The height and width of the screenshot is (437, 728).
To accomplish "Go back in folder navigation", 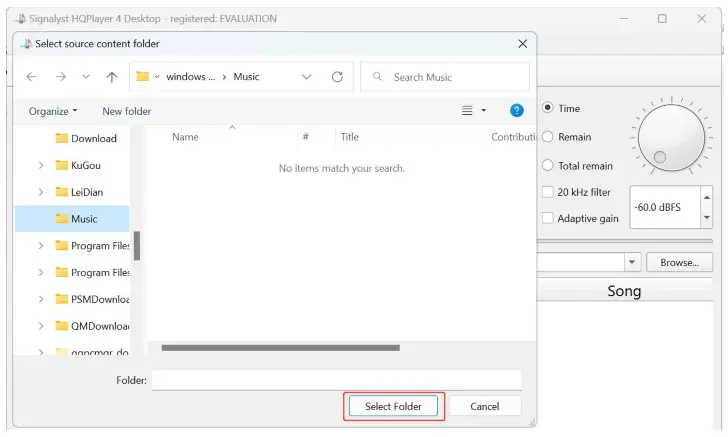I will coord(31,77).
